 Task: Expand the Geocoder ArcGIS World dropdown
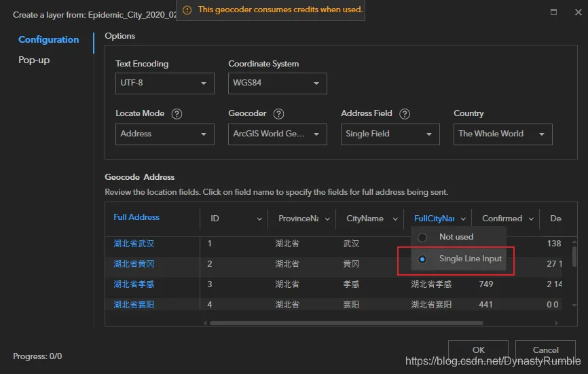click(x=277, y=134)
